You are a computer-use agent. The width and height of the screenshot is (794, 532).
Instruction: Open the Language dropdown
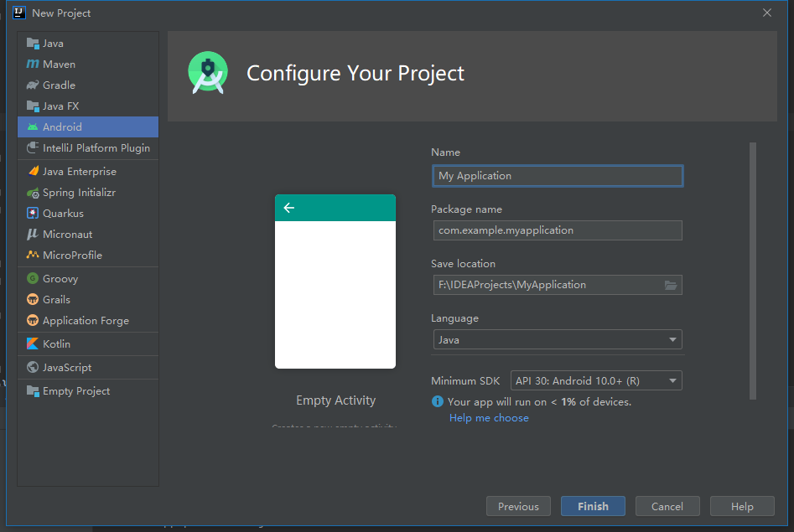tap(558, 339)
